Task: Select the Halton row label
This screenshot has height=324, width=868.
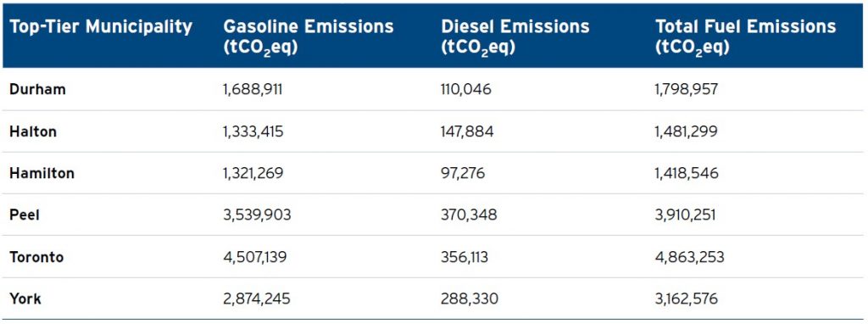Action: [33, 131]
